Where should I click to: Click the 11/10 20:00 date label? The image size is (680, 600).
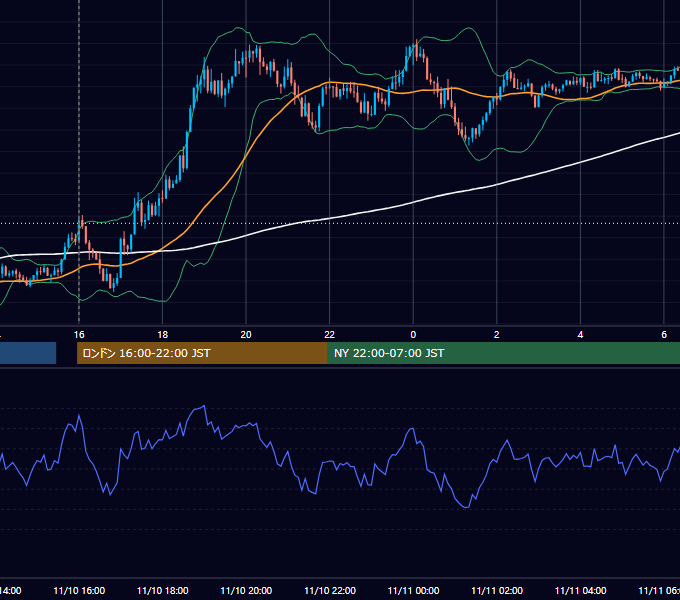246,590
